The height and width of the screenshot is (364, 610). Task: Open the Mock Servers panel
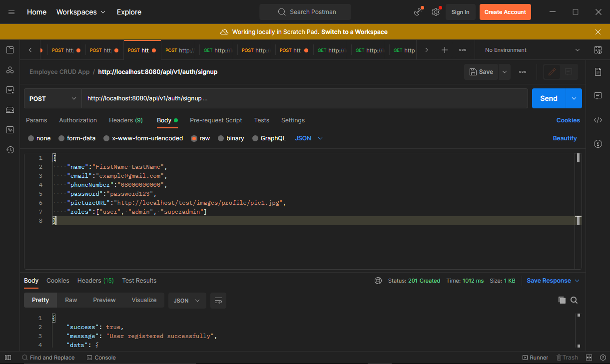point(10,110)
